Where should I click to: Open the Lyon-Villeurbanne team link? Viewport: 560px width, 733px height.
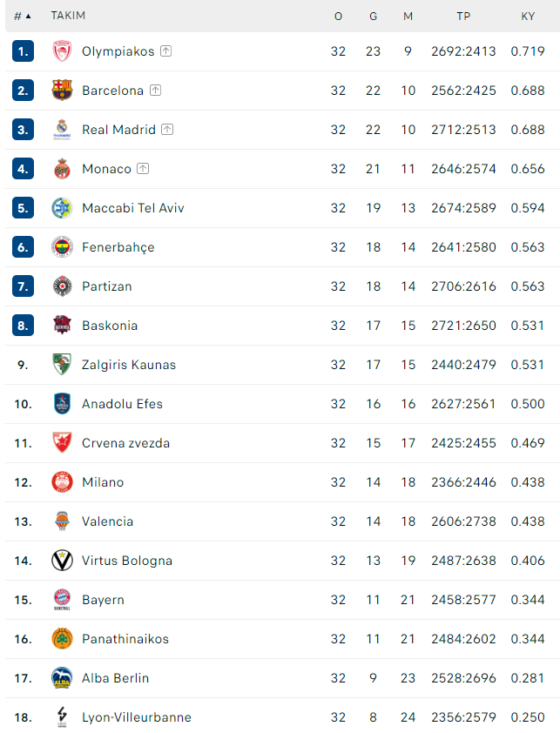pos(137,717)
